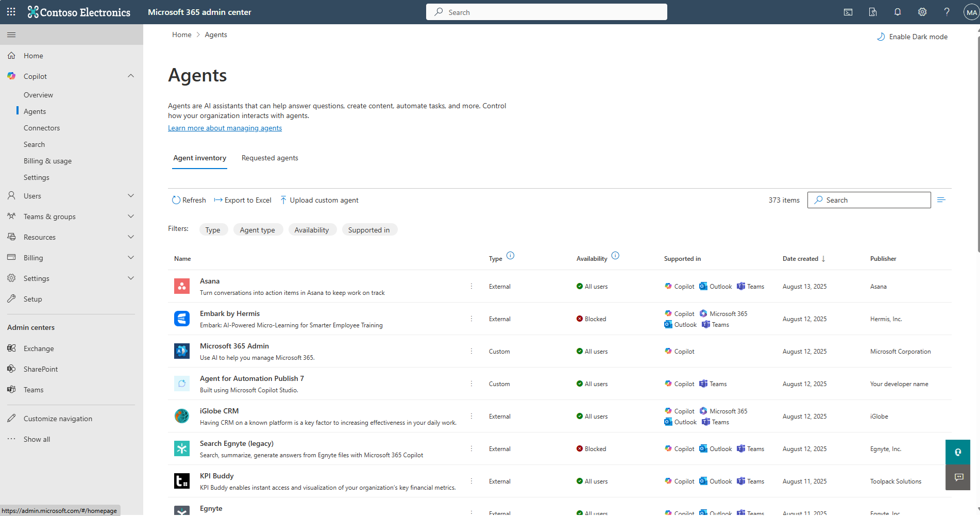The width and height of the screenshot is (980, 516).
Task: Open the Availability filter dropdown
Action: pos(311,230)
